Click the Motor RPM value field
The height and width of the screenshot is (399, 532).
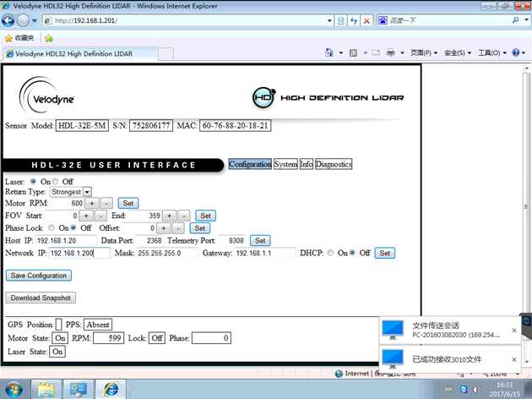point(67,204)
